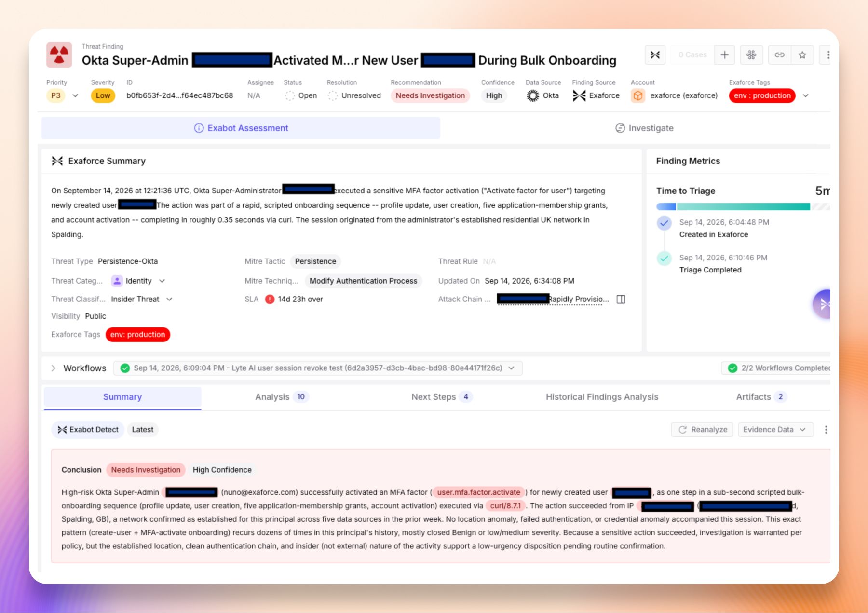Screen dimensions: 868x613
Task: Click the 0 Cases button
Action: click(x=692, y=55)
